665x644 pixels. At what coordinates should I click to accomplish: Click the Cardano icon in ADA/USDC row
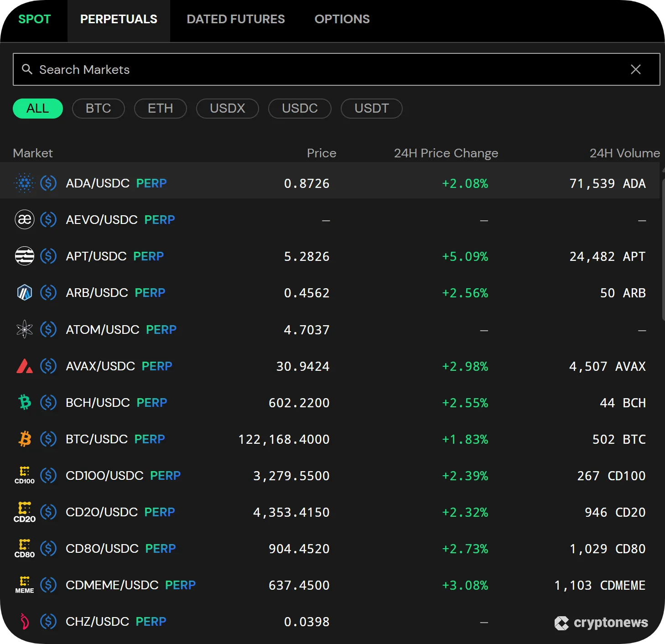(25, 183)
